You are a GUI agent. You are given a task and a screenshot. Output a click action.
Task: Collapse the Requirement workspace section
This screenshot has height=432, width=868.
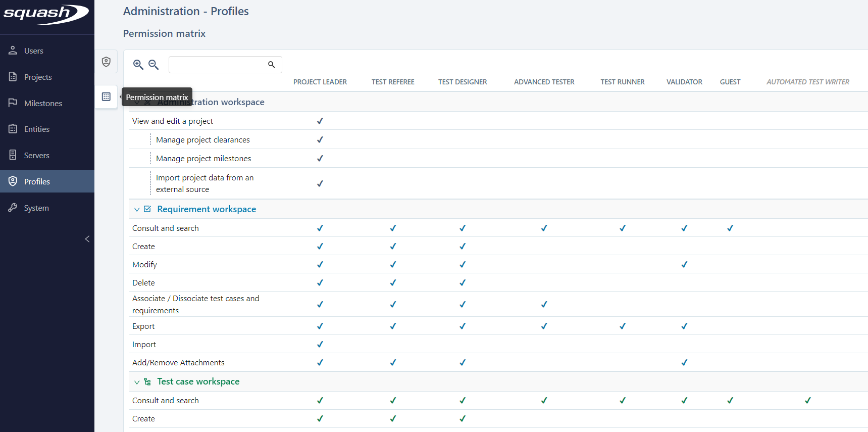pyautogui.click(x=137, y=210)
